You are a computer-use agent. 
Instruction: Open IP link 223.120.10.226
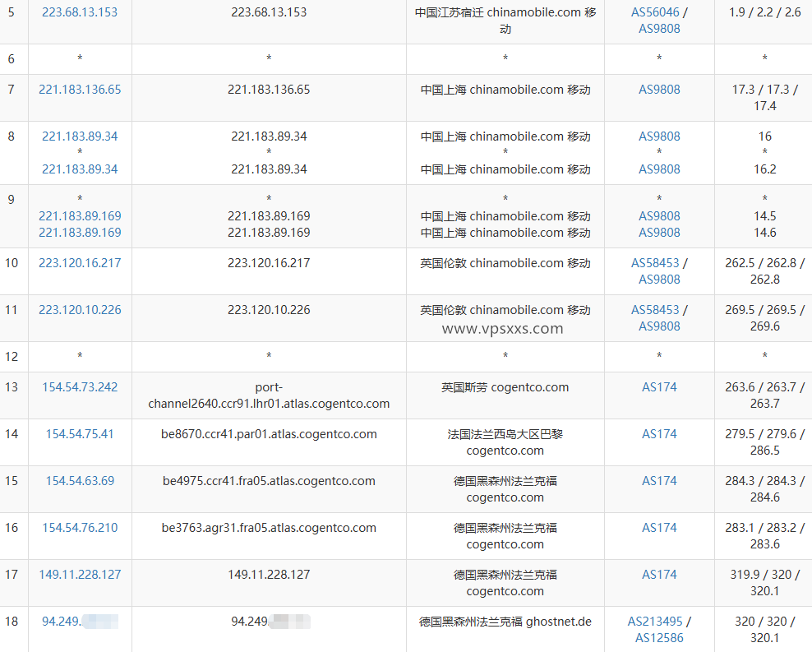coord(80,310)
